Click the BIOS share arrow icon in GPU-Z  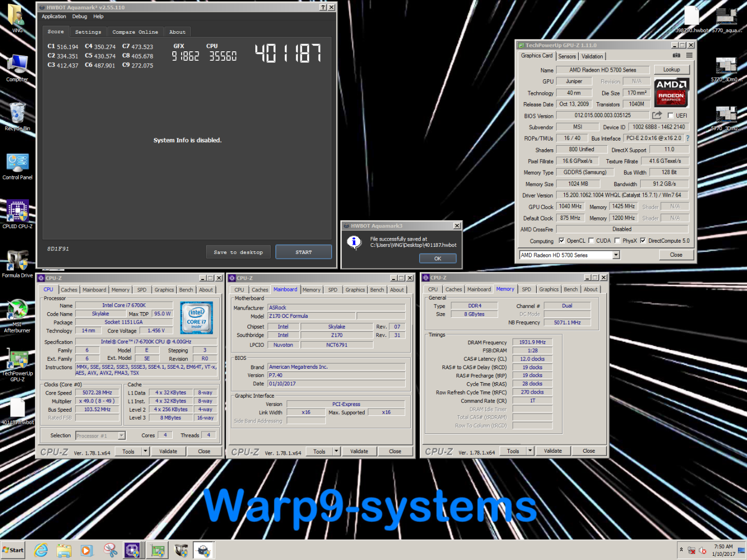(x=657, y=115)
